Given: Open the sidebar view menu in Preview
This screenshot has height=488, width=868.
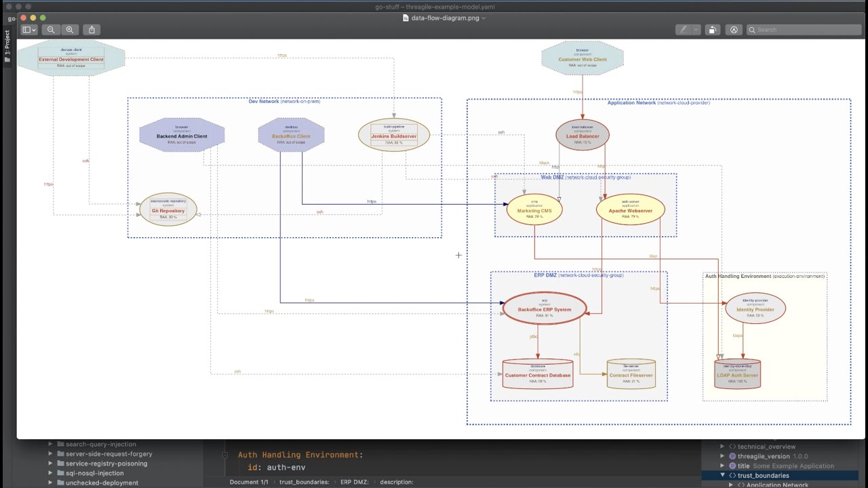Looking at the screenshot, I should [29, 30].
